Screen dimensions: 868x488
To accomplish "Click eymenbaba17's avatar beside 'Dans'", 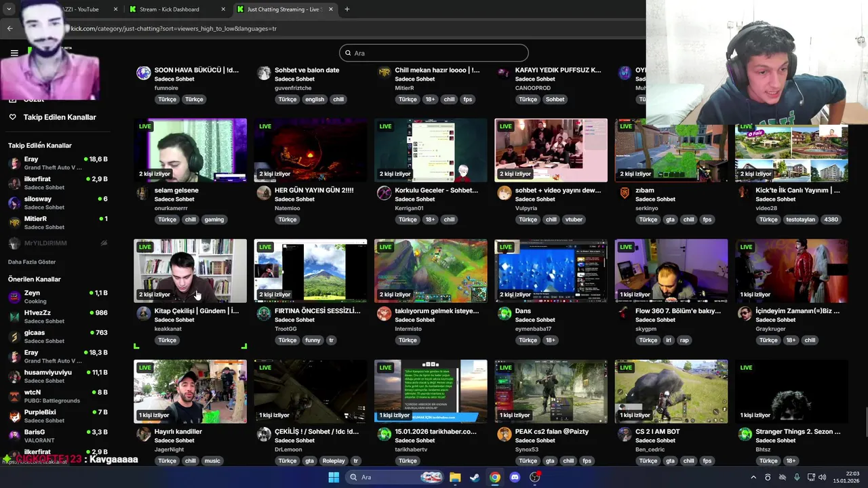I will 505,313.
